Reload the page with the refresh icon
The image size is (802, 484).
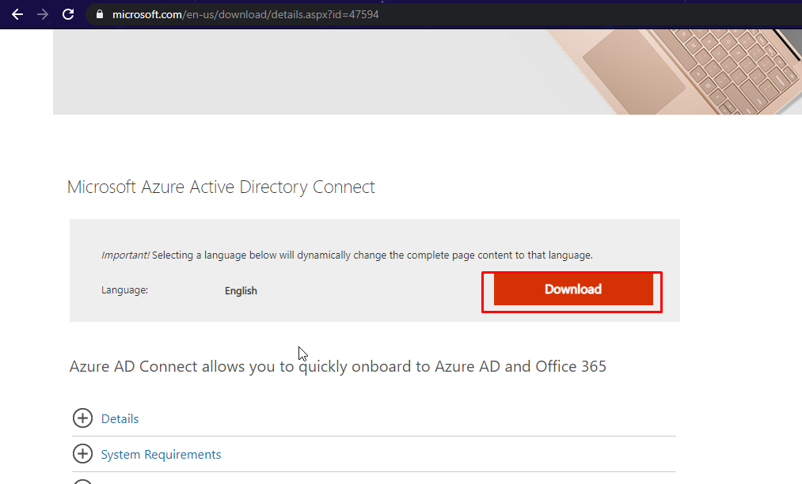68,15
